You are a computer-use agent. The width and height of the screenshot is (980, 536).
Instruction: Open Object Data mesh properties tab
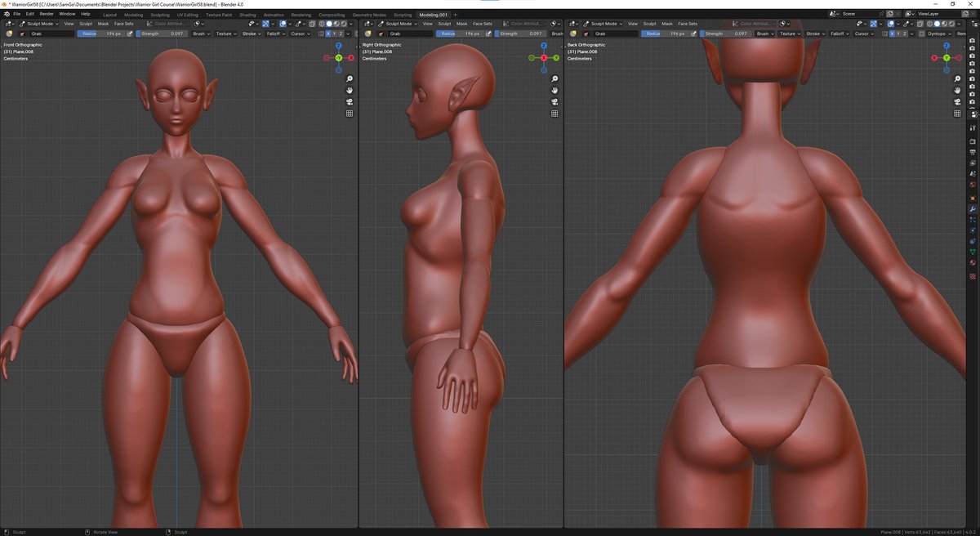point(973,252)
